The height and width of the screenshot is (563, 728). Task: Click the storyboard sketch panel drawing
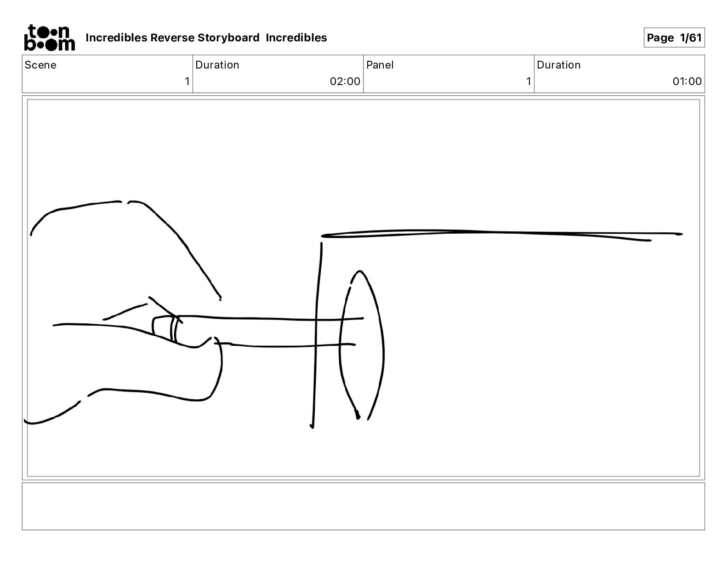pyautogui.click(x=364, y=288)
